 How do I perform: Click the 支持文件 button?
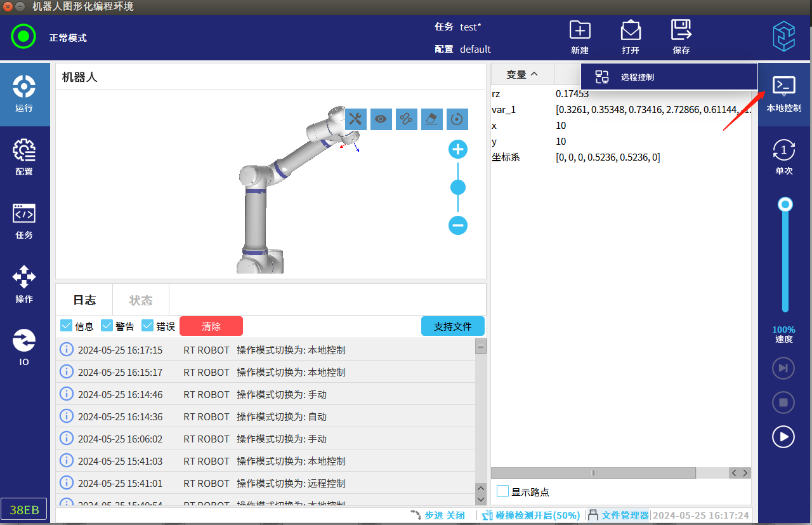(x=452, y=326)
